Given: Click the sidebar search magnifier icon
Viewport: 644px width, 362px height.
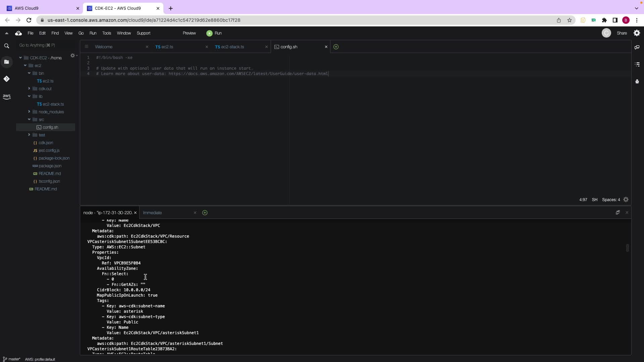Looking at the screenshot, I should pos(6,46).
